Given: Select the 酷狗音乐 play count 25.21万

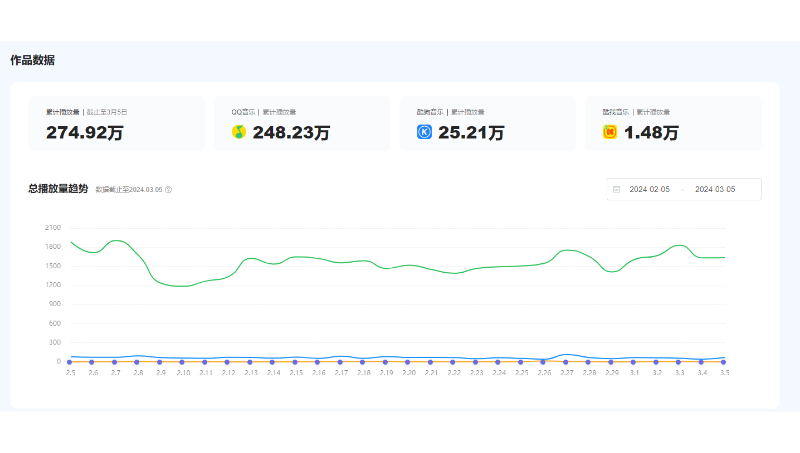Looking at the screenshot, I should click(x=471, y=133).
